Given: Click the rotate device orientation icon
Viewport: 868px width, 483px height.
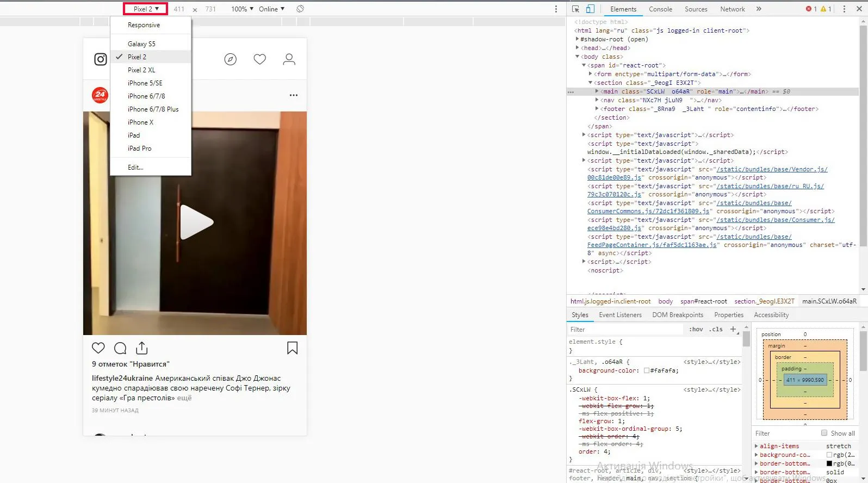Looking at the screenshot, I should coord(300,9).
